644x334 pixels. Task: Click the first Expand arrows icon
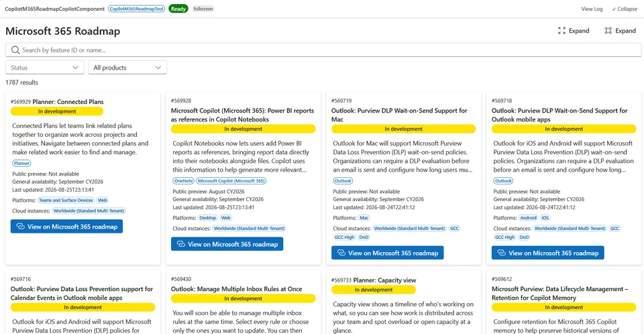(x=561, y=31)
